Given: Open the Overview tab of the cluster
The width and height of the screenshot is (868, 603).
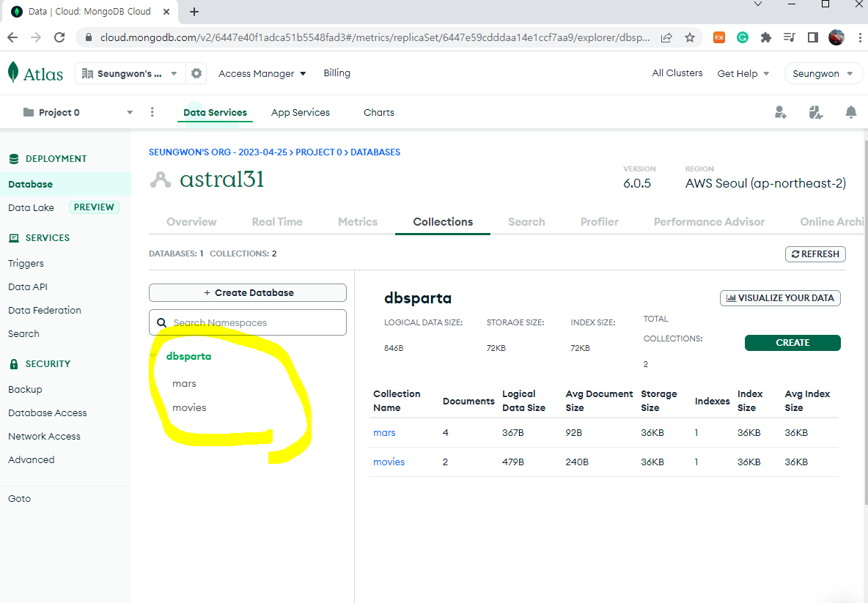Looking at the screenshot, I should click(191, 222).
